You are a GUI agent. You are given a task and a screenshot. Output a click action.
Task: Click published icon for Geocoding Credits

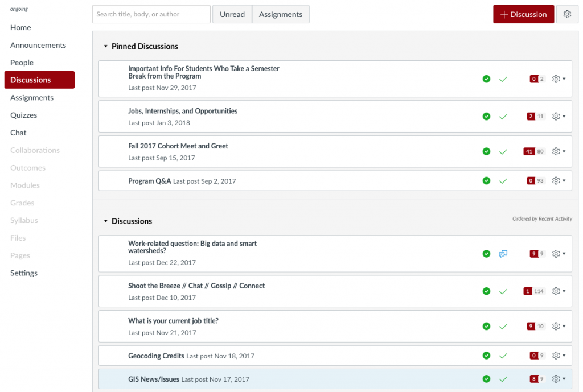pyautogui.click(x=486, y=356)
